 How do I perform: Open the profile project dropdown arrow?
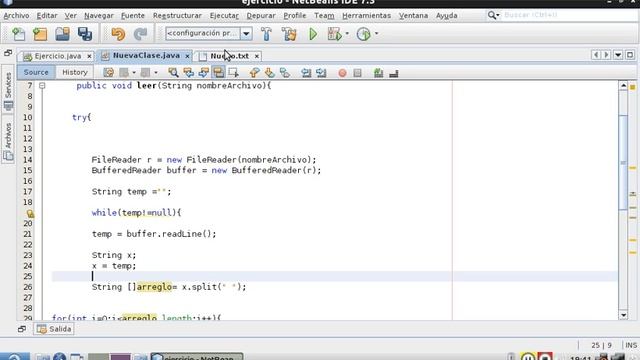pos(376,33)
